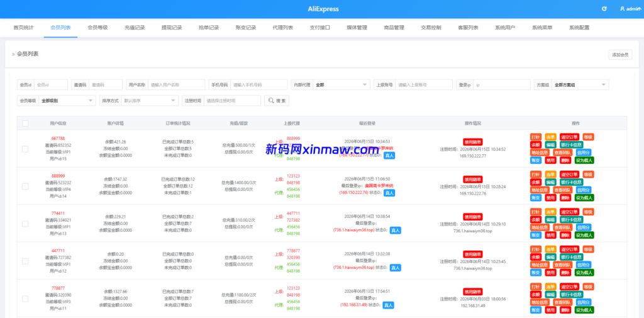Focus the 邀请码 input field
Viewport: 644px width, 318px height.
tap(106, 85)
